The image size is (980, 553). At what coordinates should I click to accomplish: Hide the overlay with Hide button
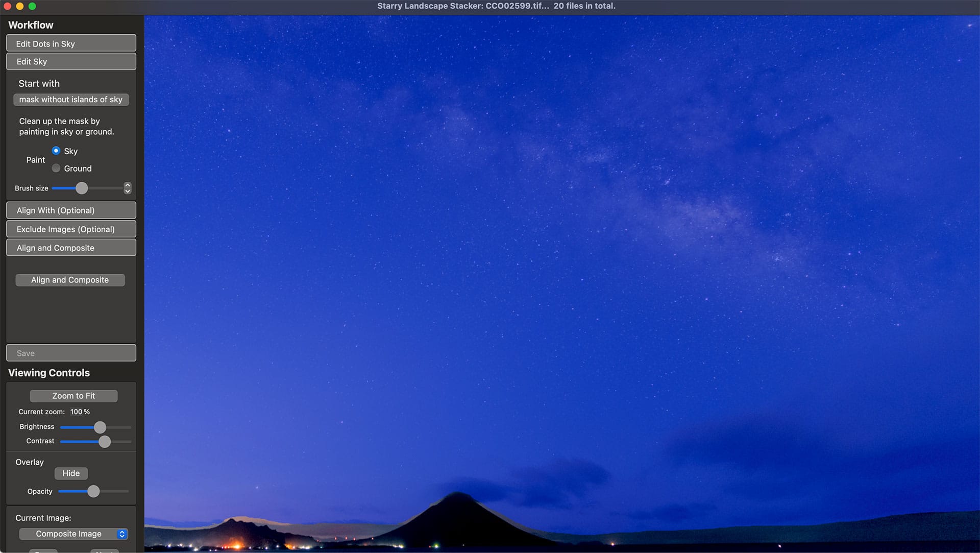click(x=71, y=473)
